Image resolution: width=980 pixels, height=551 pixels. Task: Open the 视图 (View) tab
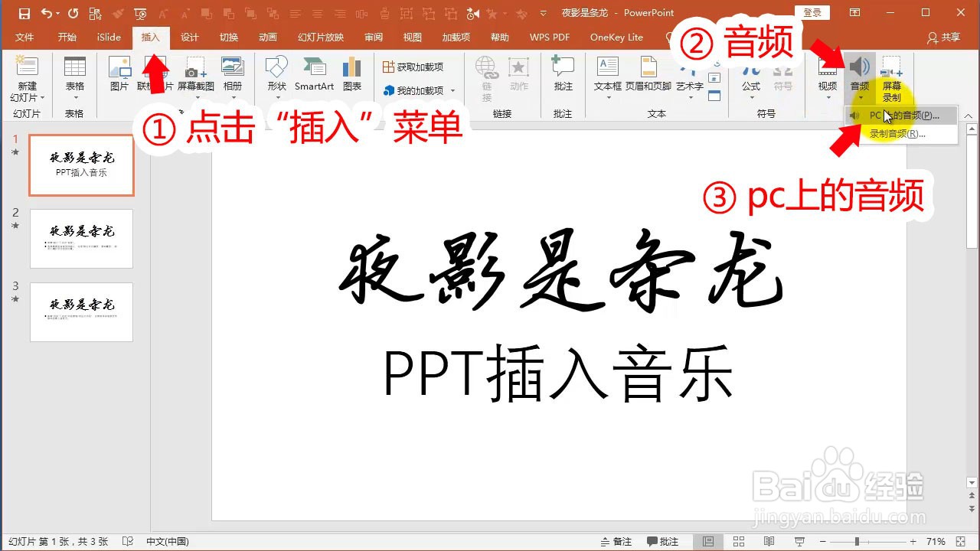pyautogui.click(x=412, y=37)
